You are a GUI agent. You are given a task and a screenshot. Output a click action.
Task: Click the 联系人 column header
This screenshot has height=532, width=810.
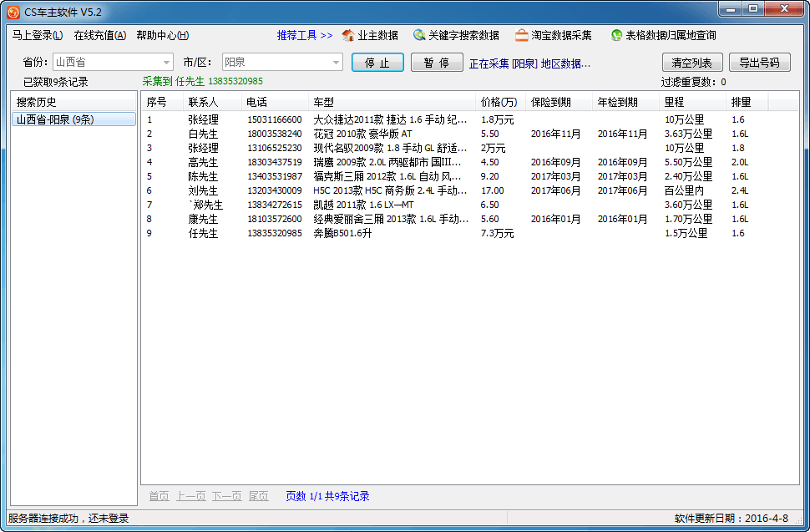coord(203,102)
